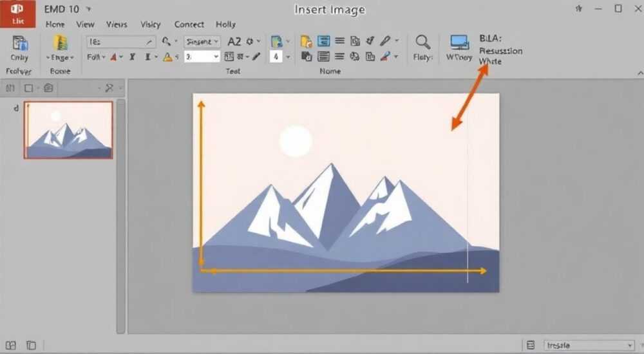Open the Sinsent font dropdown

click(202, 41)
